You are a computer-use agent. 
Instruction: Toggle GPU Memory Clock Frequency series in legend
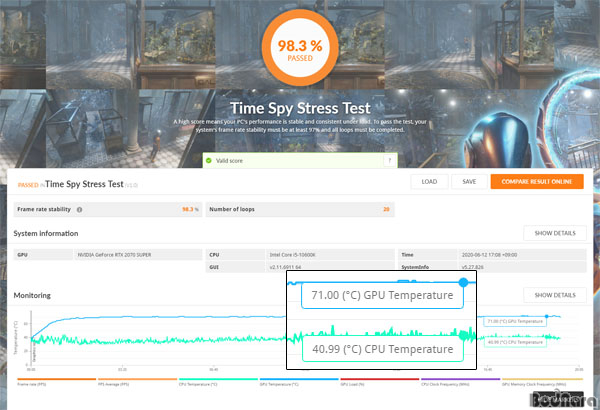[542, 382]
